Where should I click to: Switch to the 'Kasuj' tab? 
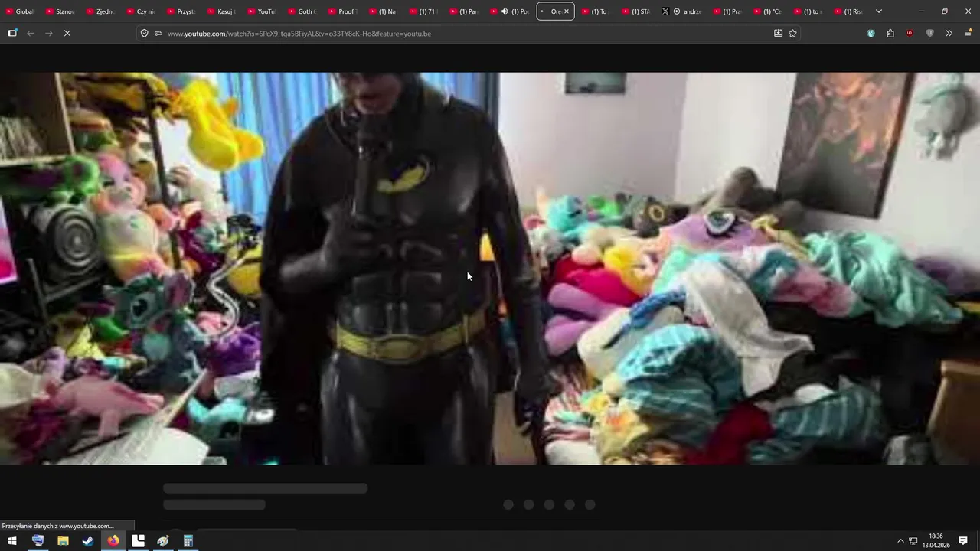pos(223,11)
